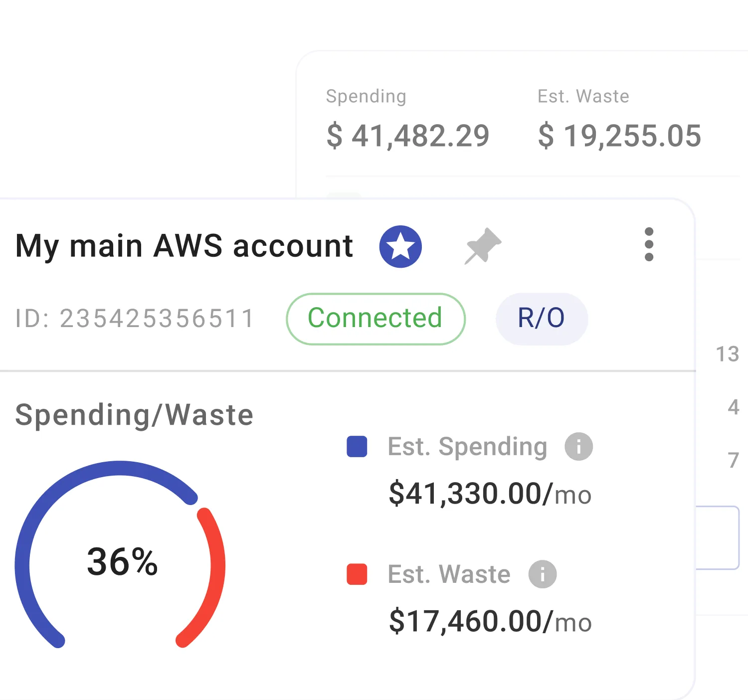
Task: Click the account ID 235425356511
Action: pos(134,319)
